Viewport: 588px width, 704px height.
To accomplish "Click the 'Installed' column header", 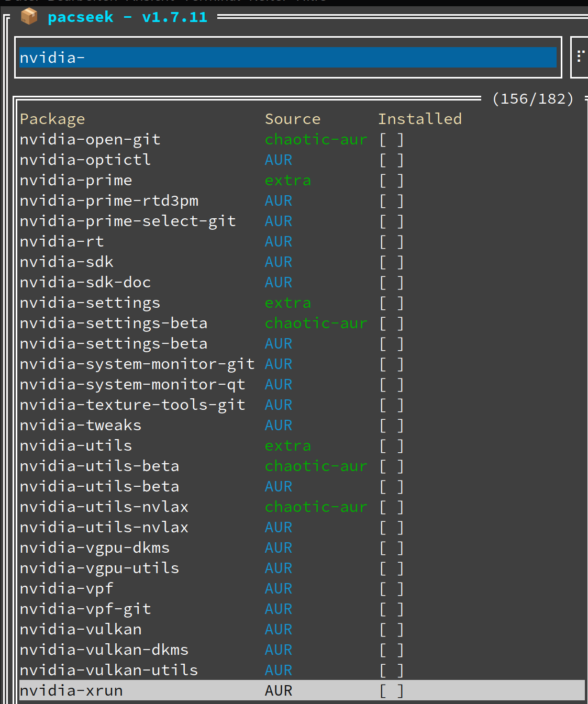I will coord(420,119).
